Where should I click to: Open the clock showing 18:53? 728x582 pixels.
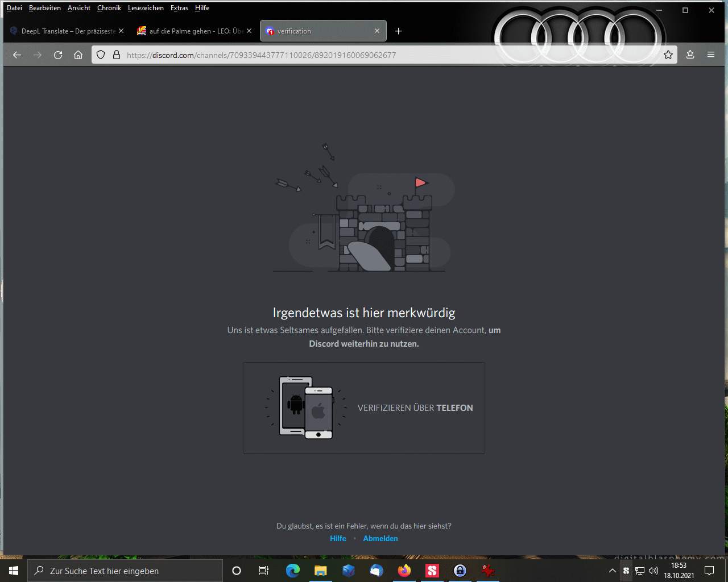coord(679,571)
